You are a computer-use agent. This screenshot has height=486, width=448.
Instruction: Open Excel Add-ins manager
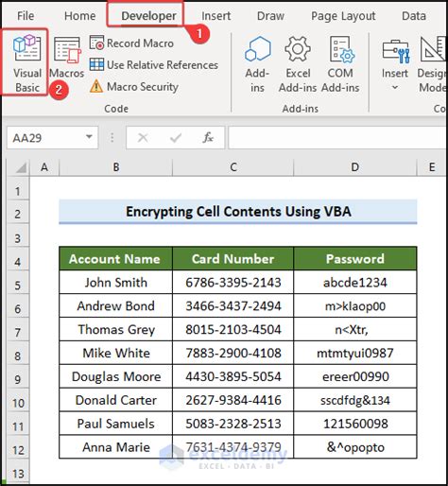click(x=298, y=64)
